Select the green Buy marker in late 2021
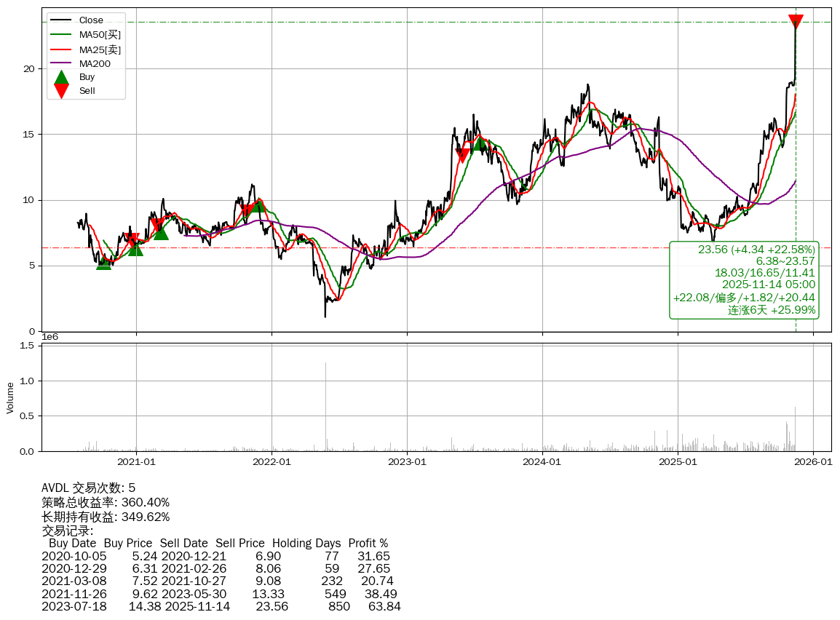Viewport: 840px width, 620px height. tap(257, 204)
